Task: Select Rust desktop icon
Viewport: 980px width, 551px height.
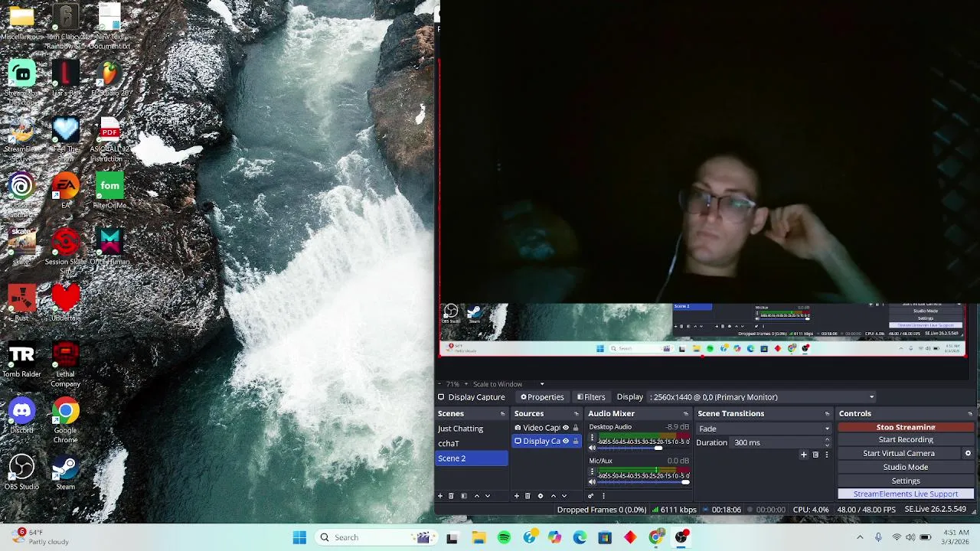Action: coord(21,302)
